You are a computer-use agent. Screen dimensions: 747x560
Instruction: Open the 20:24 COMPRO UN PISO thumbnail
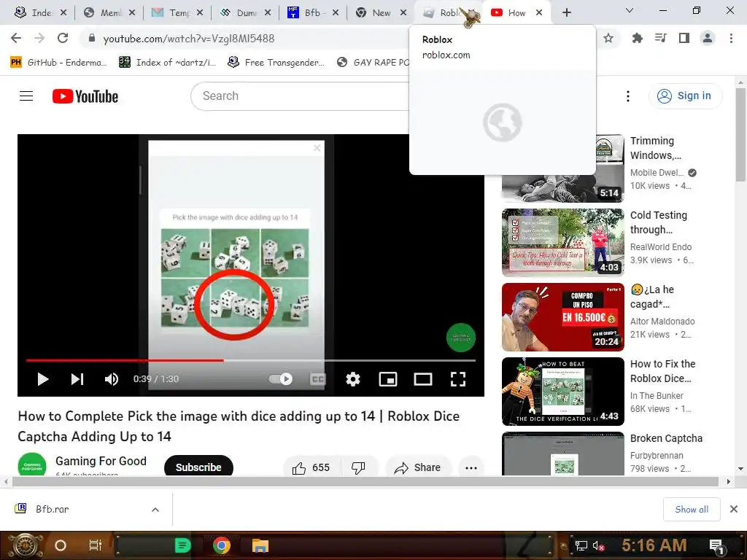(562, 317)
